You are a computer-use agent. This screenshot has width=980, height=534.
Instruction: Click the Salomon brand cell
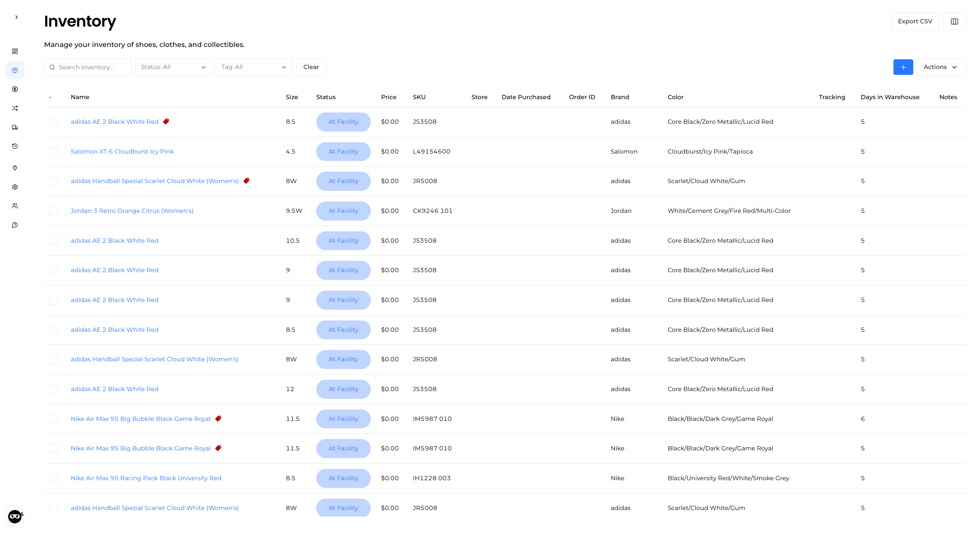pos(624,151)
